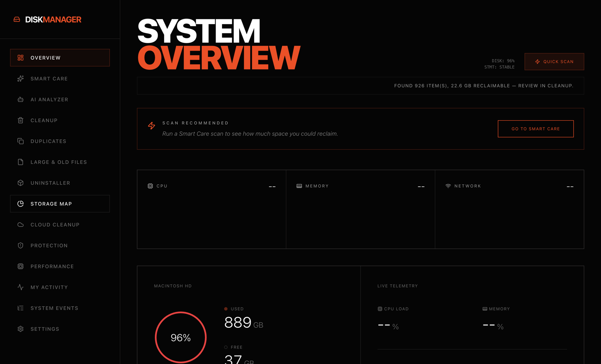The height and width of the screenshot is (364, 601).
Task: Click the Free legend circle
Action: (x=226, y=347)
